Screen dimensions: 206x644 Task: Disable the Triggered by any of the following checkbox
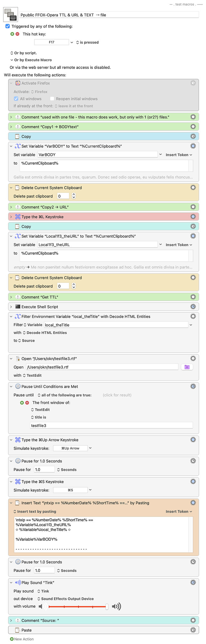click(x=8, y=26)
